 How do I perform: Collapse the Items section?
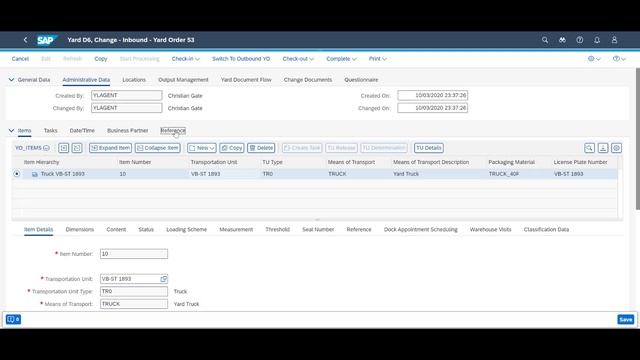pos(11,131)
